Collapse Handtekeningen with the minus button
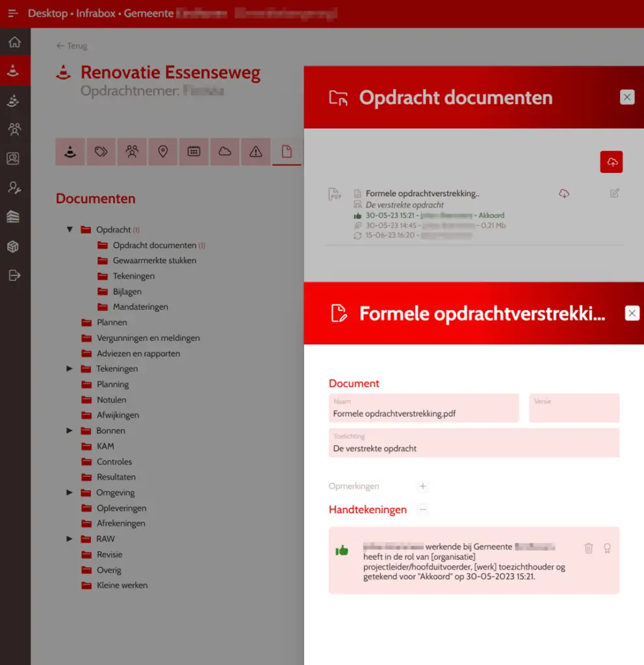The width and height of the screenshot is (644, 665). (422, 509)
